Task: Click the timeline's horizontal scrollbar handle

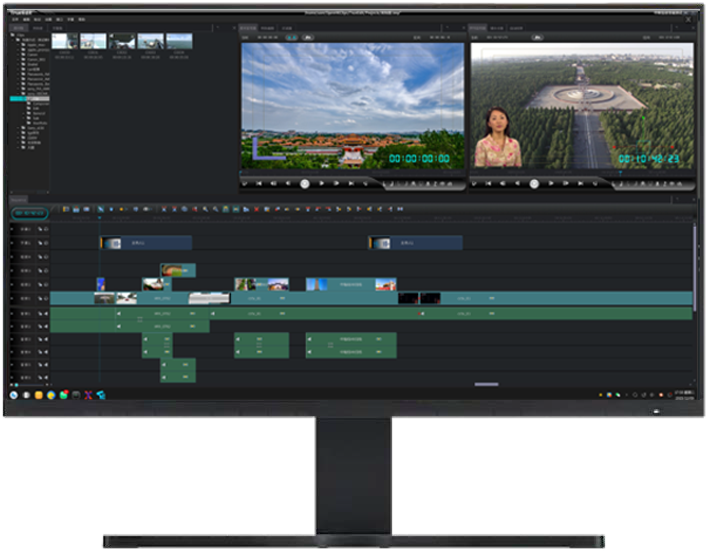Action: (x=486, y=385)
